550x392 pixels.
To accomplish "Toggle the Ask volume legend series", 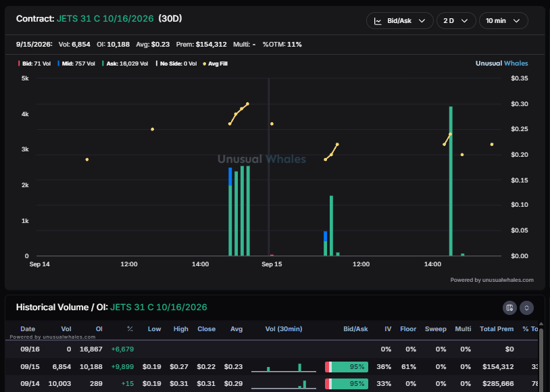I will click(125, 64).
